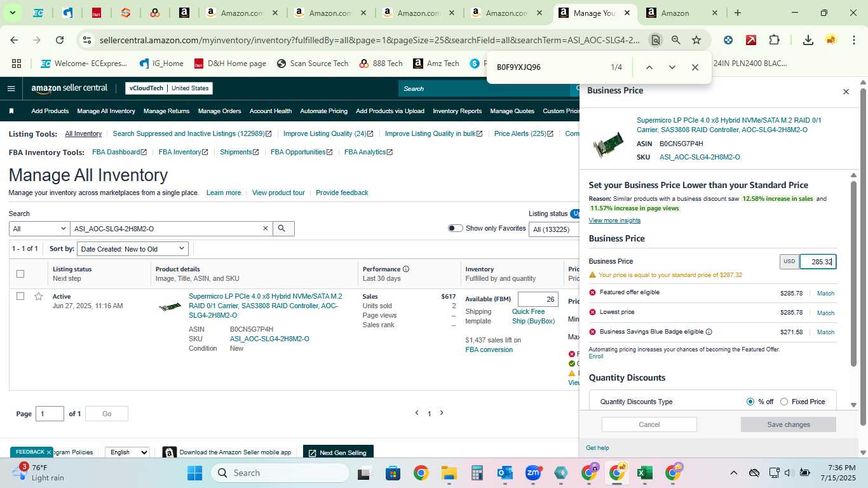The height and width of the screenshot is (488, 868).
Task: Open the Seller Central hamburger menu
Action: 11,88
